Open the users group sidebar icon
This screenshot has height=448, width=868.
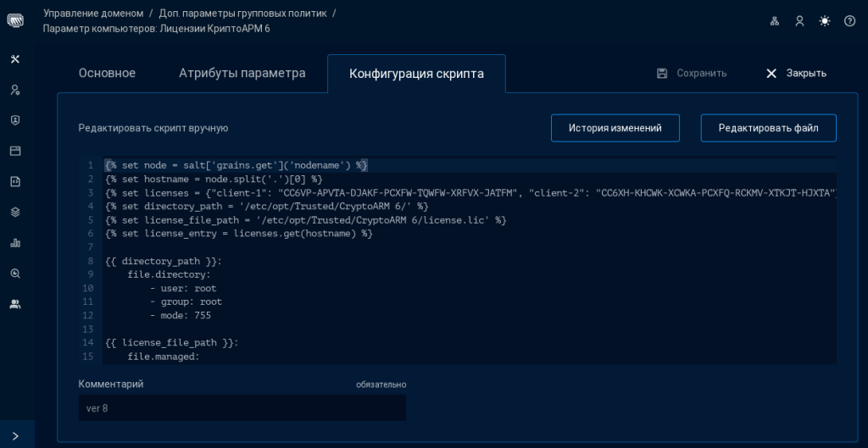coord(14,304)
